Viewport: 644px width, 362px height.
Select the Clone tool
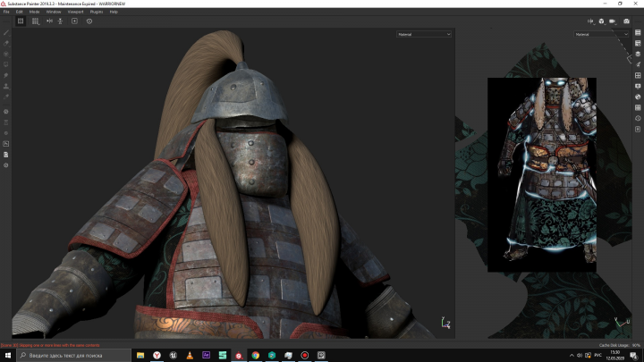pyautogui.click(x=6, y=87)
